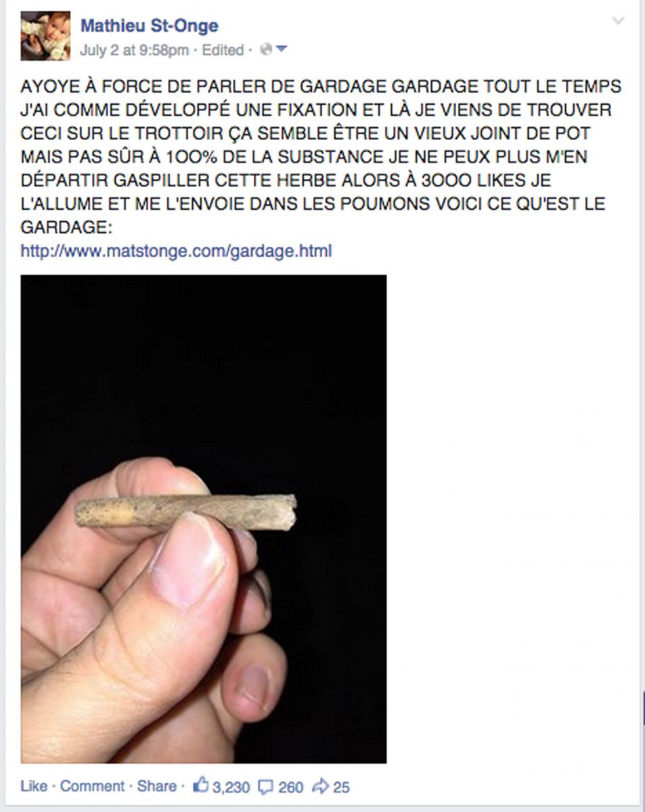Image resolution: width=645 pixels, height=812 pixels.
Task: View the 25 shares count
Action: tap(341, 787)
